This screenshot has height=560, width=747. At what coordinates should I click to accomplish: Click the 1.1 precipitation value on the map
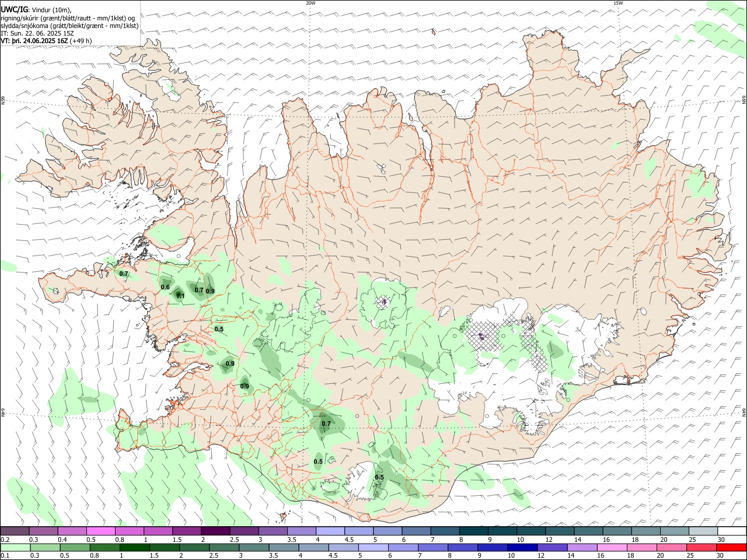pyautogui.click(x=180, y=296)
